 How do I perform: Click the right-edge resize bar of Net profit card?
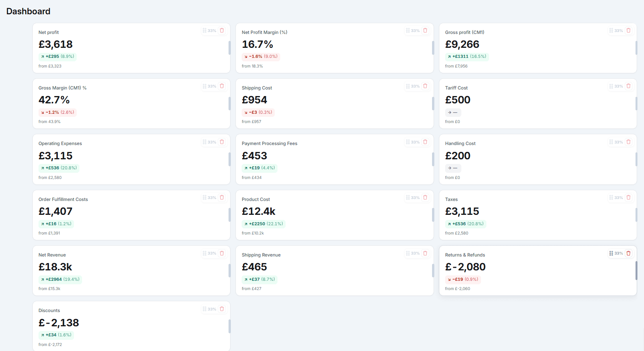(230, 48)
